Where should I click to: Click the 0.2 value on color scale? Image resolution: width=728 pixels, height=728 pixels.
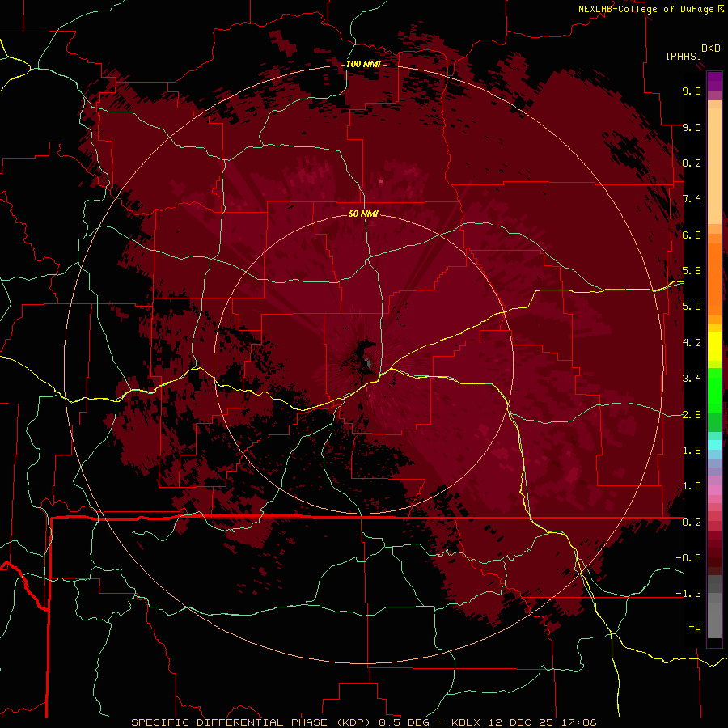692,523
